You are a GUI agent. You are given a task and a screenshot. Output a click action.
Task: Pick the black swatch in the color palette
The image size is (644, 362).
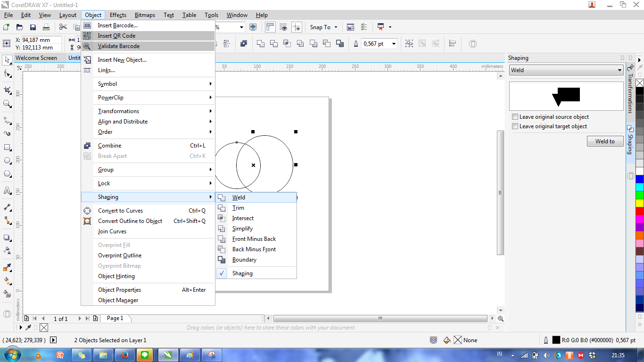coord(639,91)
